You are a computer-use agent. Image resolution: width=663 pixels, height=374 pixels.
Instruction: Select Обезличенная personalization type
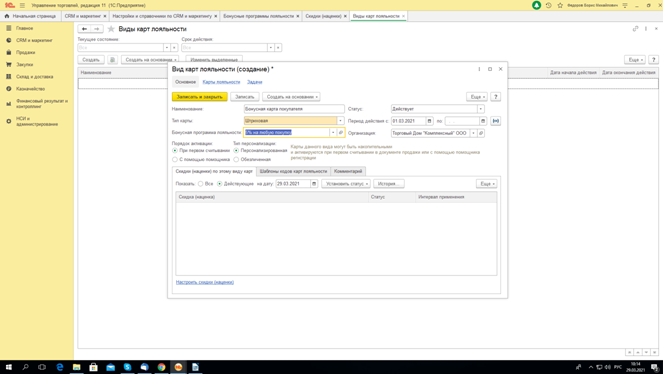click(236, 159)
